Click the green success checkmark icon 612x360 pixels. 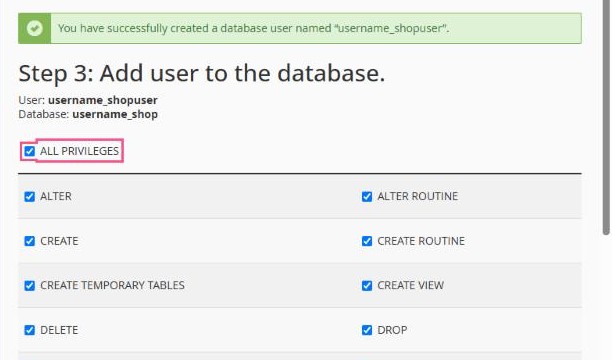tap(35, 28)
